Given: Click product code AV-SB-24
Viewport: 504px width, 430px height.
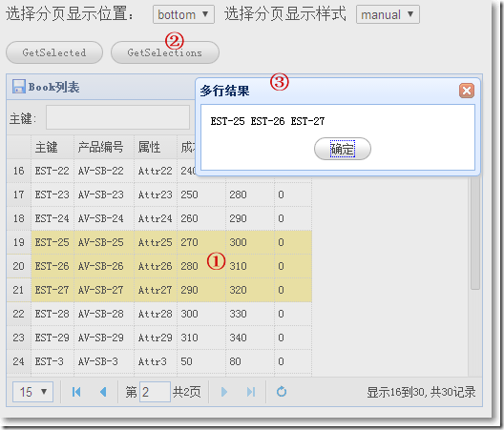Looking at the screenshot, I should pyautogui.click(x=100, y=218).
